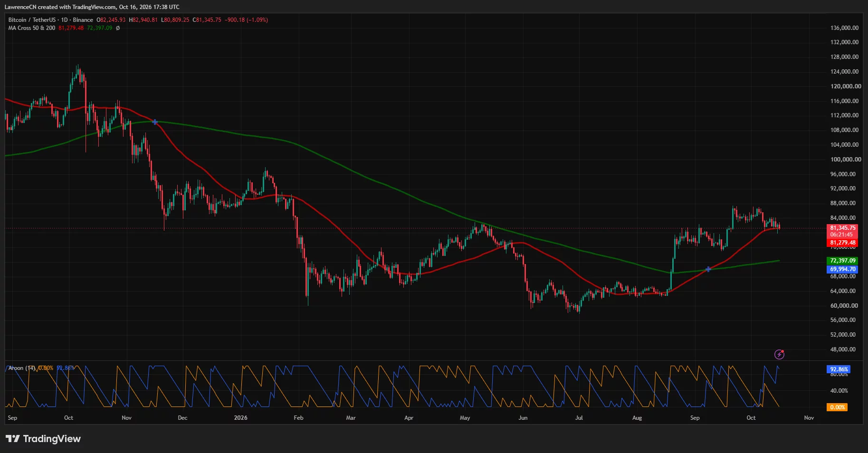Screen dimensions: 868x453
Task: Click the Jul label on the time axis
Action: point(579,418)
